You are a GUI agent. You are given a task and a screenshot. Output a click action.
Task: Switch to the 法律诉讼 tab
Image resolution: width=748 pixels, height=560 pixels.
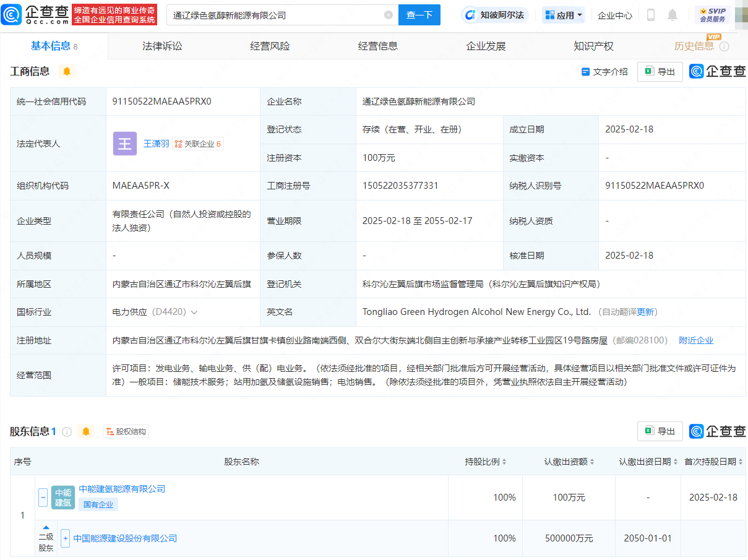[x=162, y=46]
